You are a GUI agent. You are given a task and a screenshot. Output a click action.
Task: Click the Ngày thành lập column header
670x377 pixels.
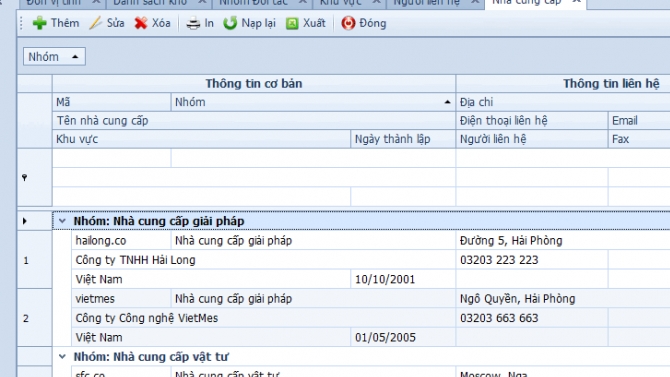click(403, 139)
